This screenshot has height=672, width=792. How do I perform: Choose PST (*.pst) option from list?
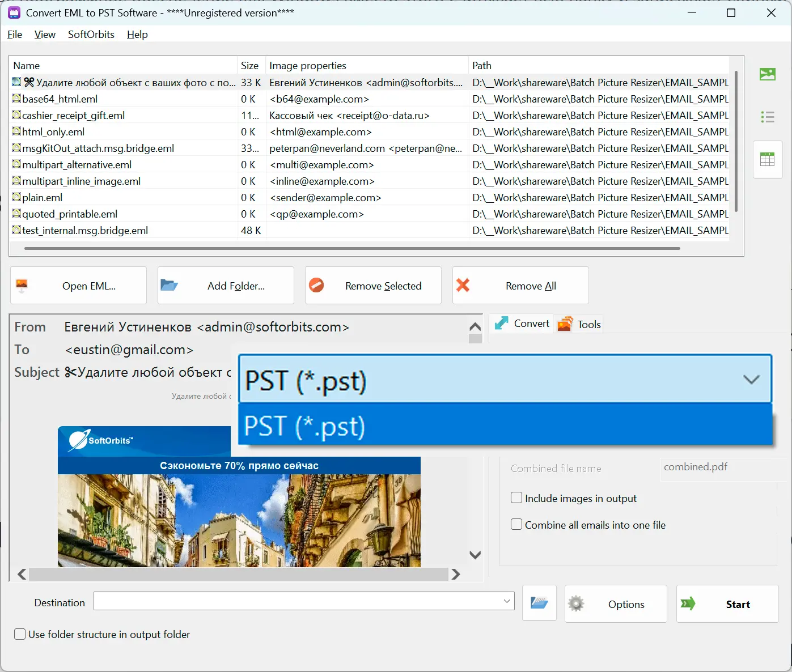pos(506,426)
